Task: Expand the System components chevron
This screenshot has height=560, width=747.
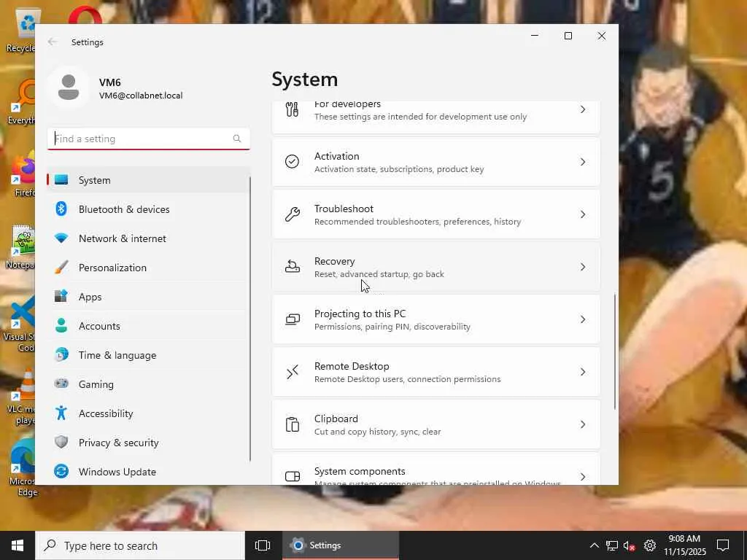Action: (x=583, y=476)
